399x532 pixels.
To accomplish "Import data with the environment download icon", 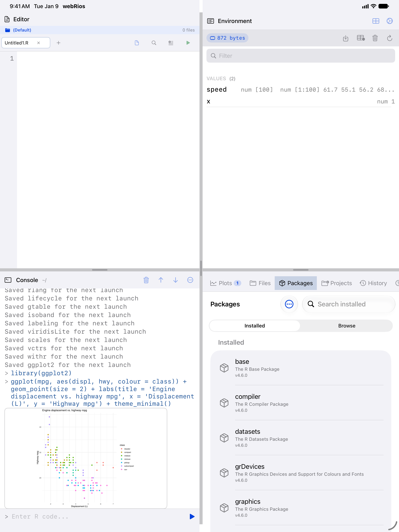I will point(346,38).
